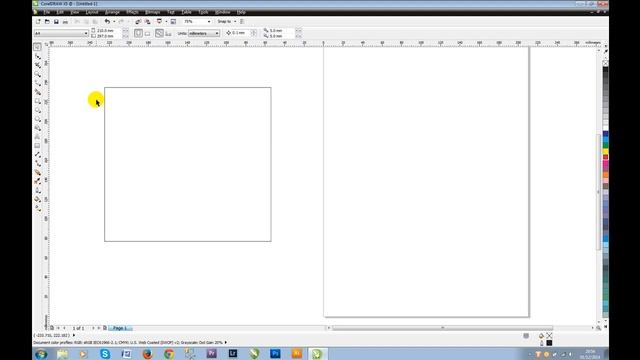640x360 pixels.
Task: Click the Export icon
Action: [x=147, y=22]
